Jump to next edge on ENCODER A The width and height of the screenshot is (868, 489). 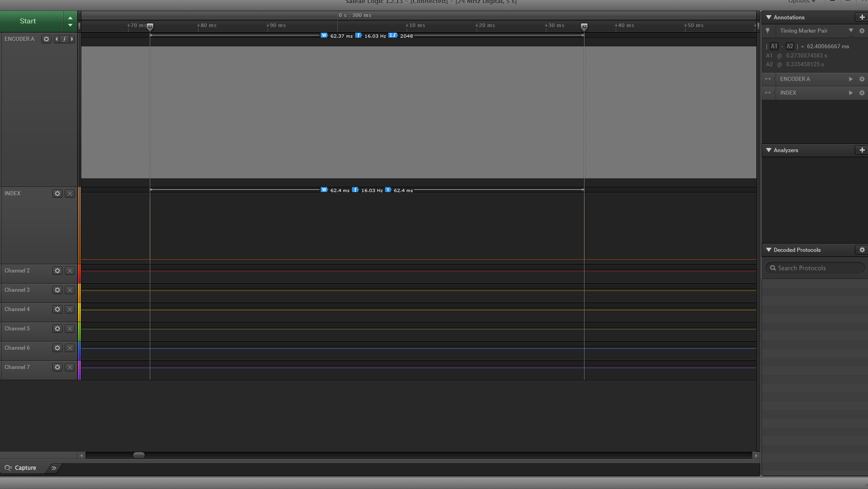(72, 39)
